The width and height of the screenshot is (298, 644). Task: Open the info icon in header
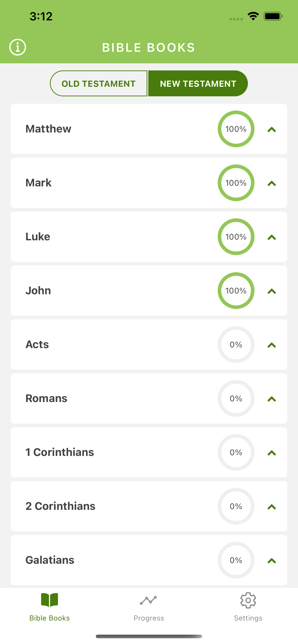click(x=18, y=47)
